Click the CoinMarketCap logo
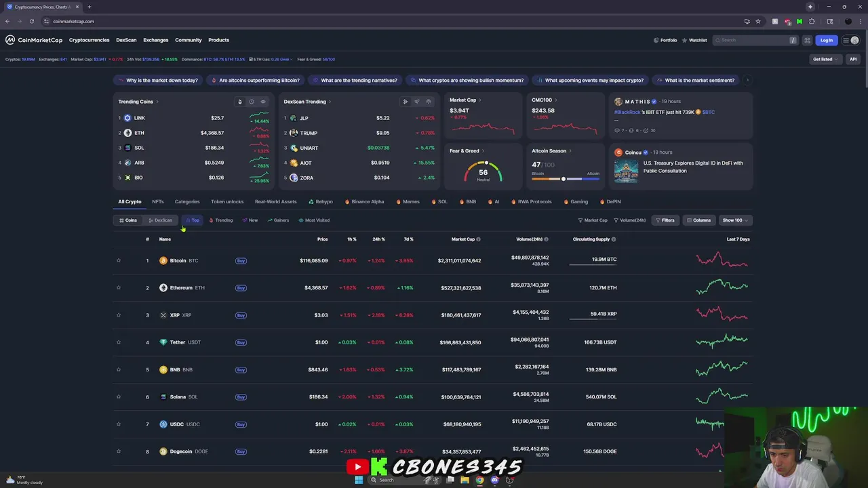This screenshot has width=868, height=488. click(x=34, y=40)
